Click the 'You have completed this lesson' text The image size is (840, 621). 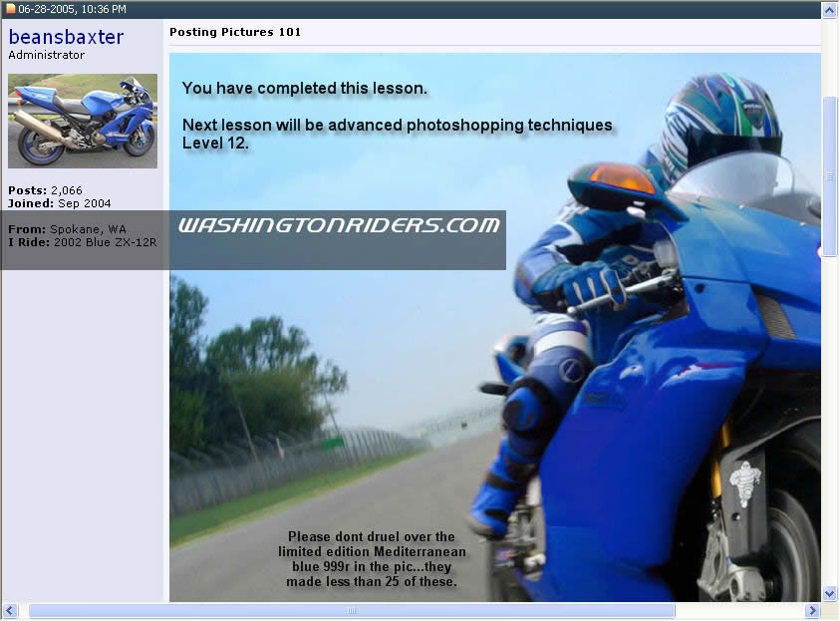(x=304, y=88)
